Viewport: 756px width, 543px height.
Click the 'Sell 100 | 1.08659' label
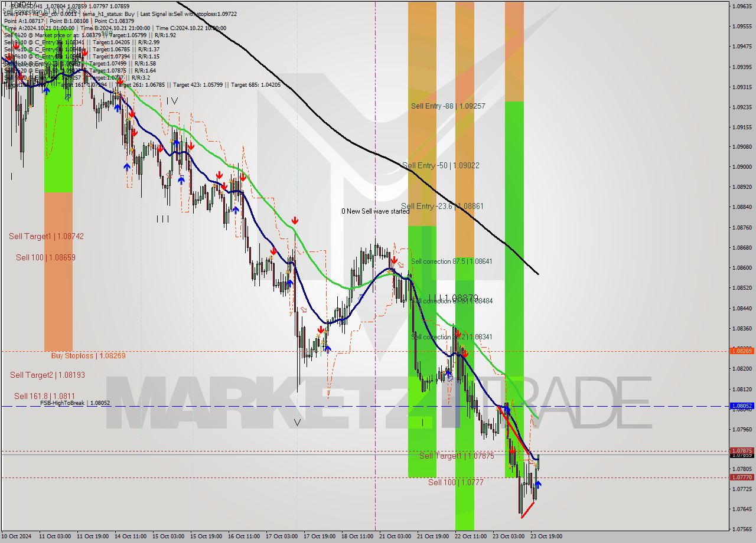tap(45, 258)
